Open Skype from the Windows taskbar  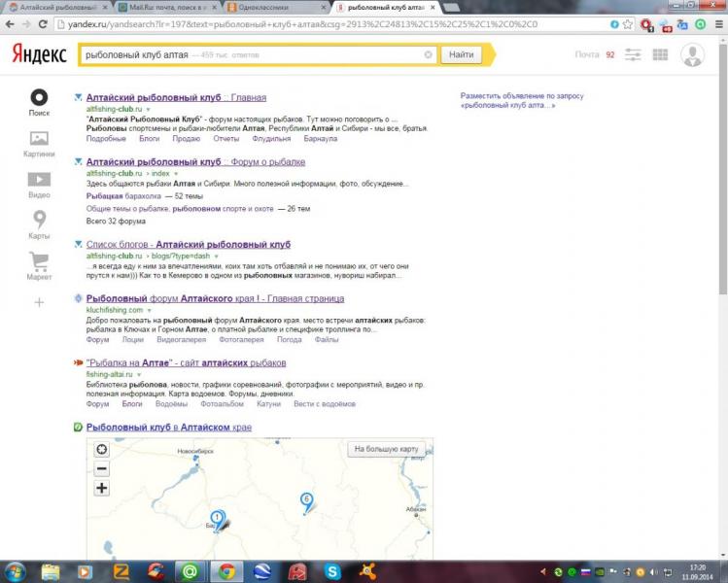(x=332, y=571)
